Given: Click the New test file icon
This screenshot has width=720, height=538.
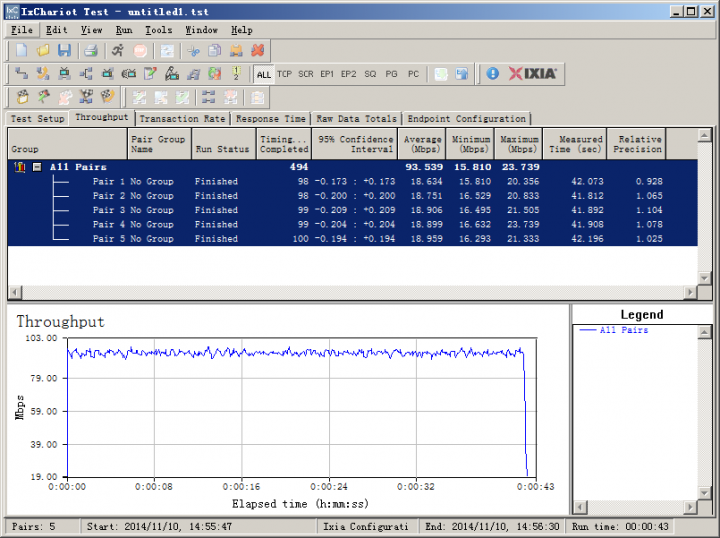Looking at the screenshot, I should (x=21, y=50).
